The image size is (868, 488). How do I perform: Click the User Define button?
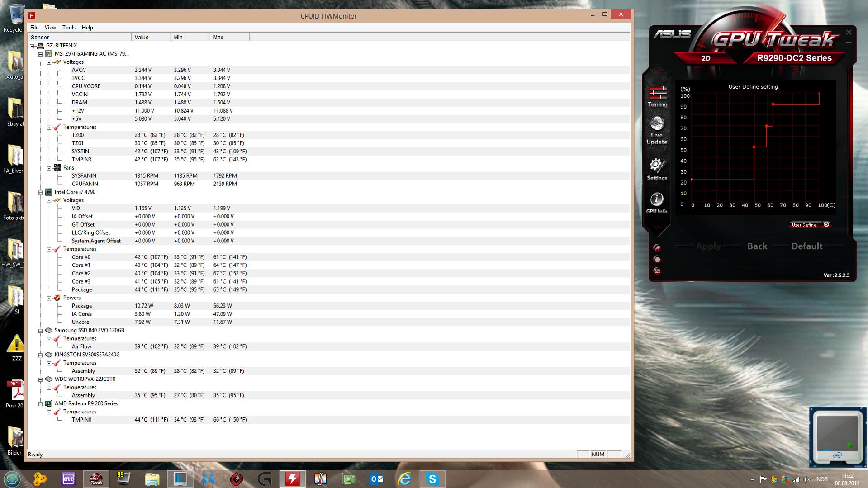pyautogui.click(x=804, y=225)
